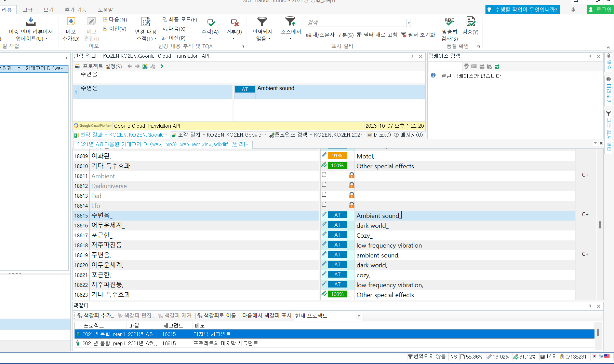
Task: Go to next comment with 다음(N)
Action: pos(115,20)
